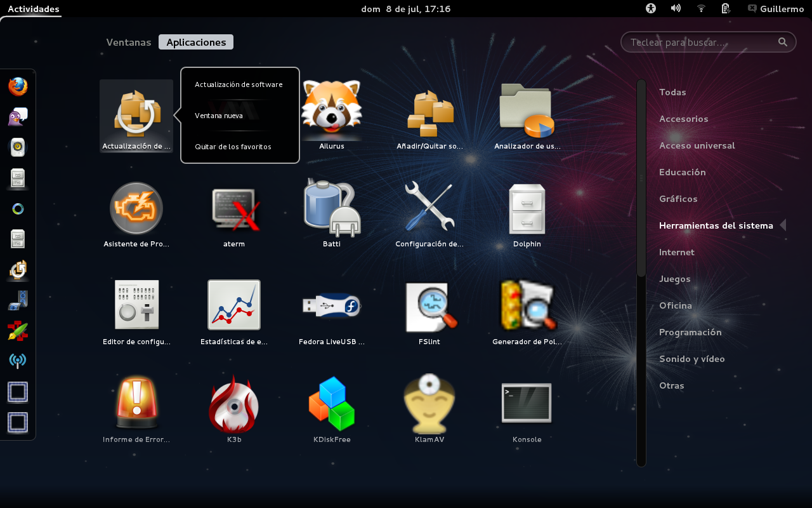Select Herramientas del sistema category
The image size is (812, 508).
(x=716, y=225)
